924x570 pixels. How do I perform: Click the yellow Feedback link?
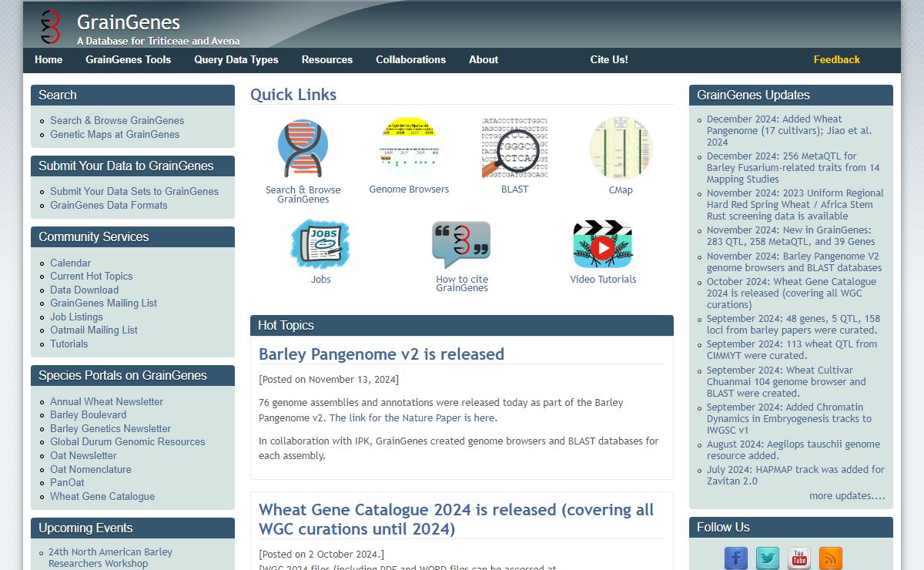pyautogui.click(x=836, y=59)
